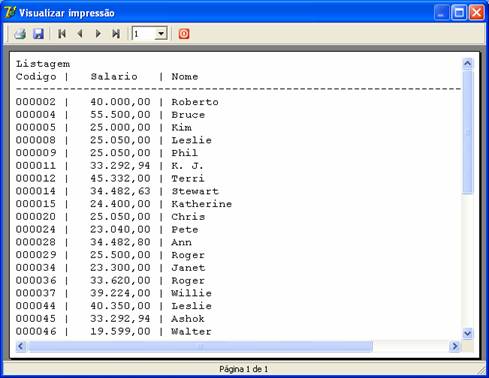Click the name 'Phil'
The width and height of the screenshot is (489, 378).
coord(184,153)
